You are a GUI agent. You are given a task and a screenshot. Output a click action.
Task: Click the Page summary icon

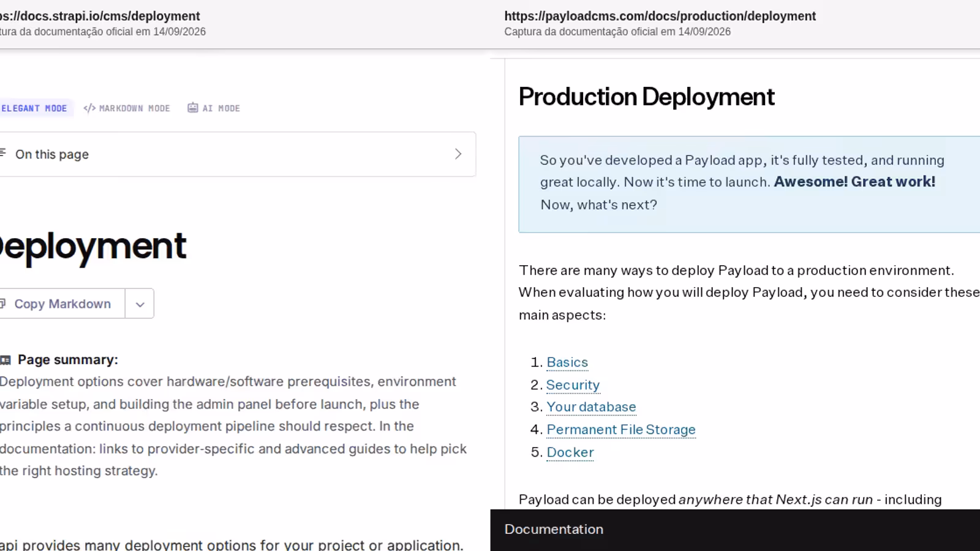[x=6, y=360]
